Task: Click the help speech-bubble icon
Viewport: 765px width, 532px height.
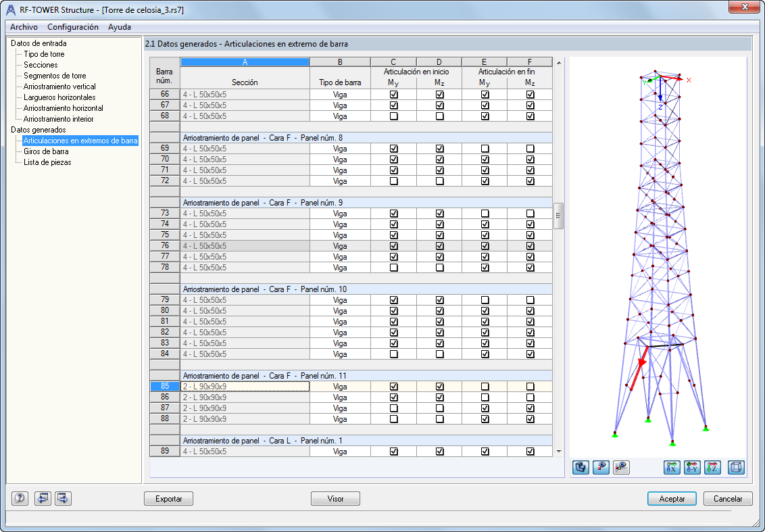Action: pos(20,498)
